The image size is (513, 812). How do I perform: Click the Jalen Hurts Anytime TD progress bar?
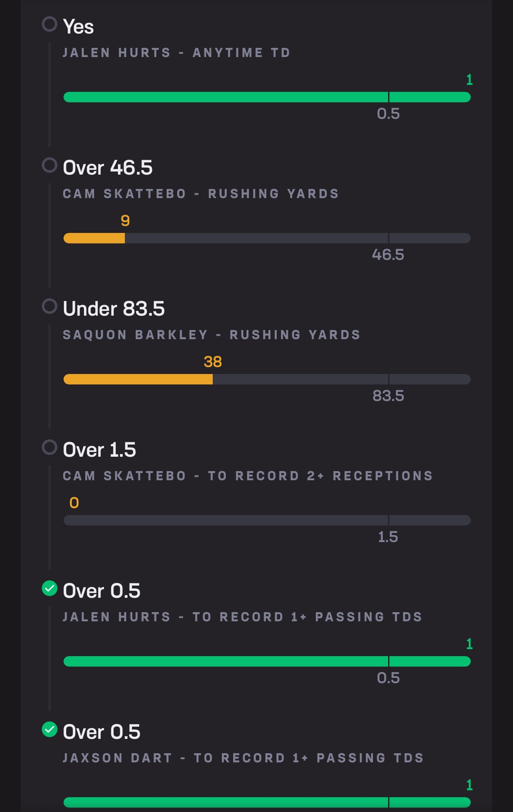(267, 97)
